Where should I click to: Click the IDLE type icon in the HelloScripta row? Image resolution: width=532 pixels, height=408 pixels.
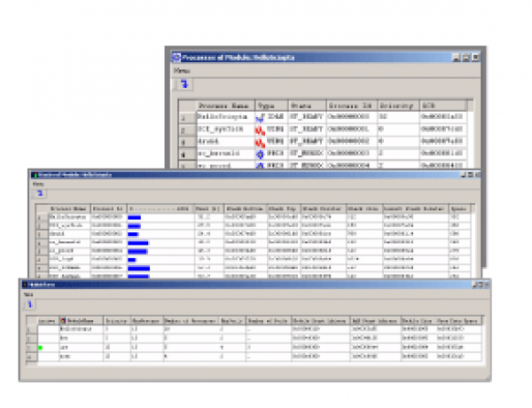[262, 116]
